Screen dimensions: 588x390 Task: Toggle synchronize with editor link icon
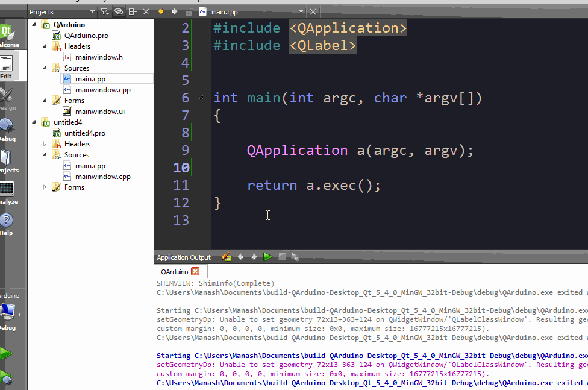(x=119, y=11)
